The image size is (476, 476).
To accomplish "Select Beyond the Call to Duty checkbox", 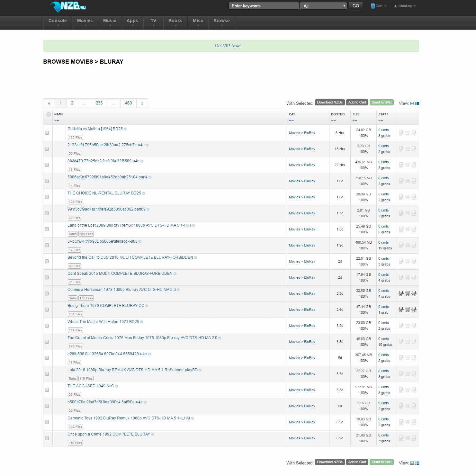I will (47, 261).
